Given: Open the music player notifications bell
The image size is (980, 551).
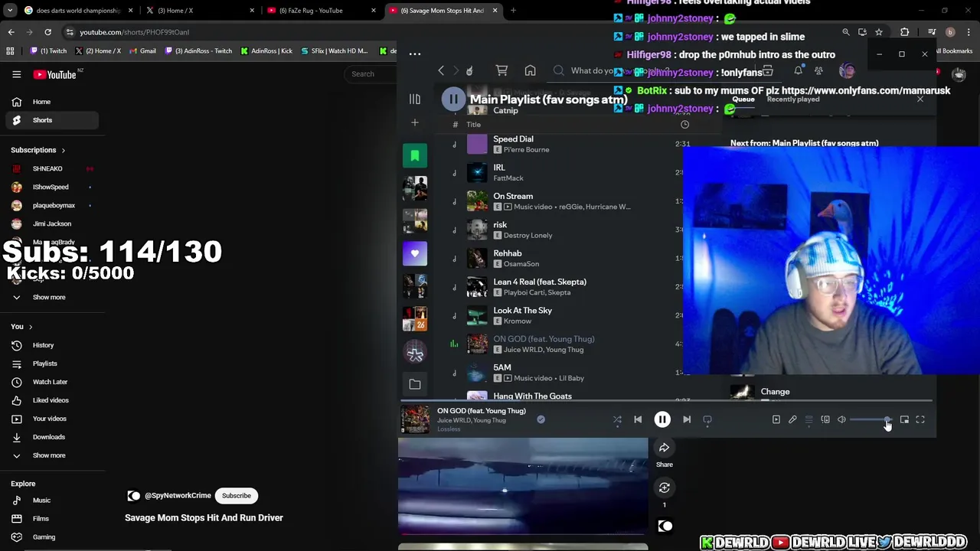Looking at the screenshot, I should click(x=798, y=70).
